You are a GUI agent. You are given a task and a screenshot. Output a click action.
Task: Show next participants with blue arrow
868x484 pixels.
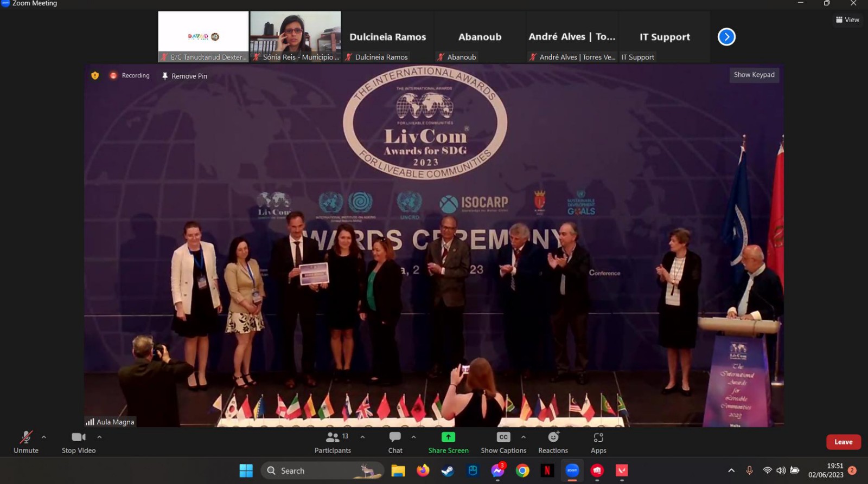pyautogui.click(x=726, y=37)
